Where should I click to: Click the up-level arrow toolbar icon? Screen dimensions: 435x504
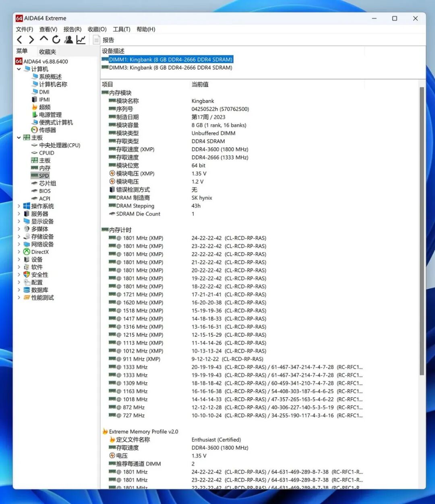tap(44, 39)
